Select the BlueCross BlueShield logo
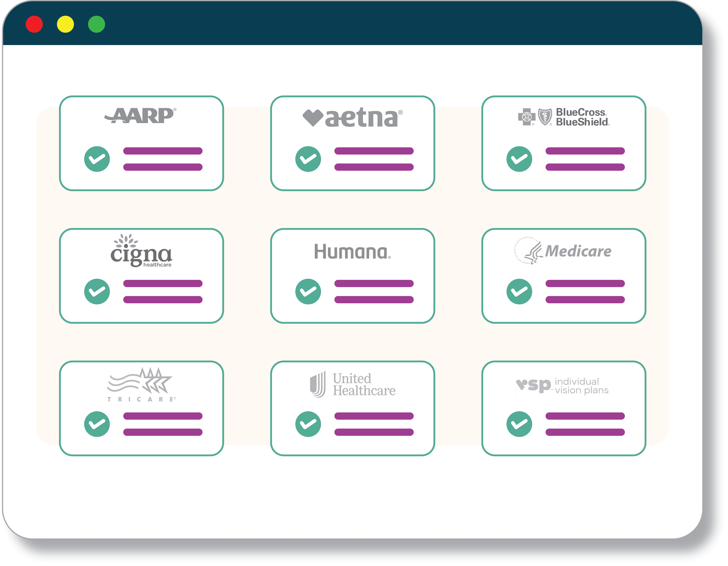The image size is (728, 566). pyautogui.click(x=564, y=117)
